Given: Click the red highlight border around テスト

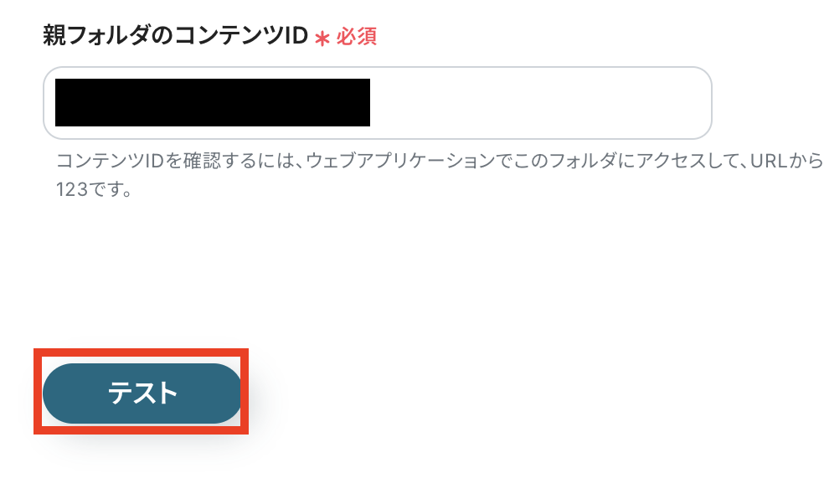Looking at the screenshot, I should click(141, 352).
